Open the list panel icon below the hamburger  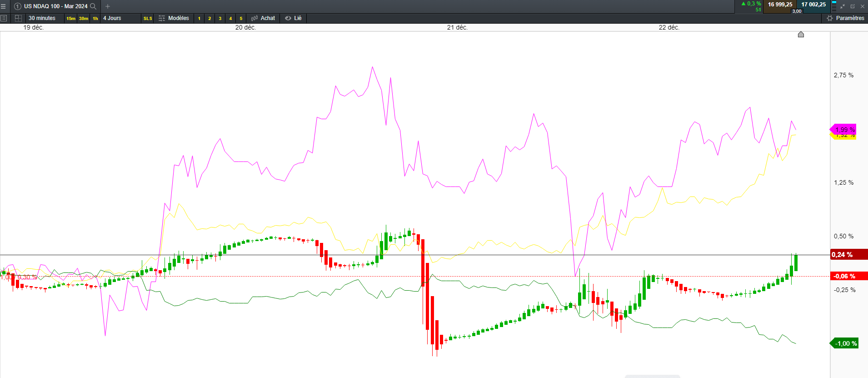pyautogui.click(x=4, y=18)
